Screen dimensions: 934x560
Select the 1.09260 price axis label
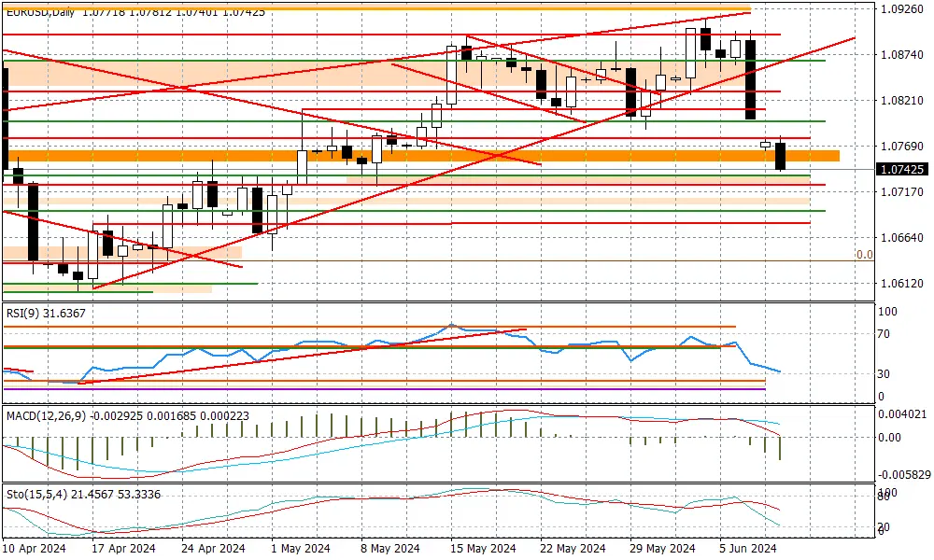pyautogui.click(x=902, y=9)
